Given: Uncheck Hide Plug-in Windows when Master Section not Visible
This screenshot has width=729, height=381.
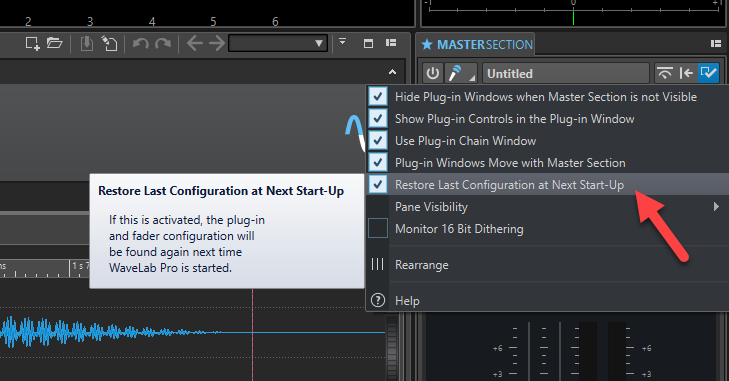Looking at the screenshot, I should coord(378,97).
